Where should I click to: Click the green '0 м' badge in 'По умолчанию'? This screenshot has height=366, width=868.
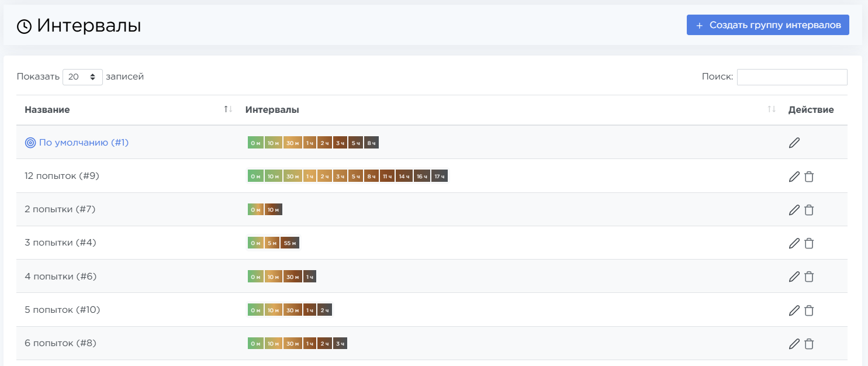point(255,143)
